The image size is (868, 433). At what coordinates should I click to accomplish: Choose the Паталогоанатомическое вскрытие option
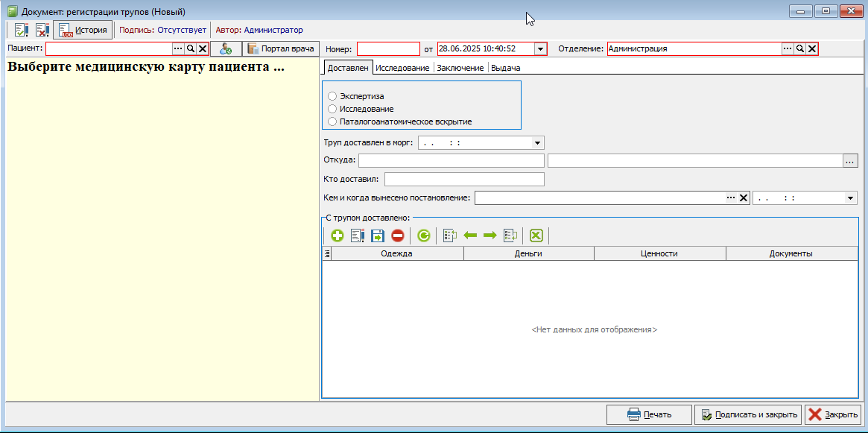[332, 121]
